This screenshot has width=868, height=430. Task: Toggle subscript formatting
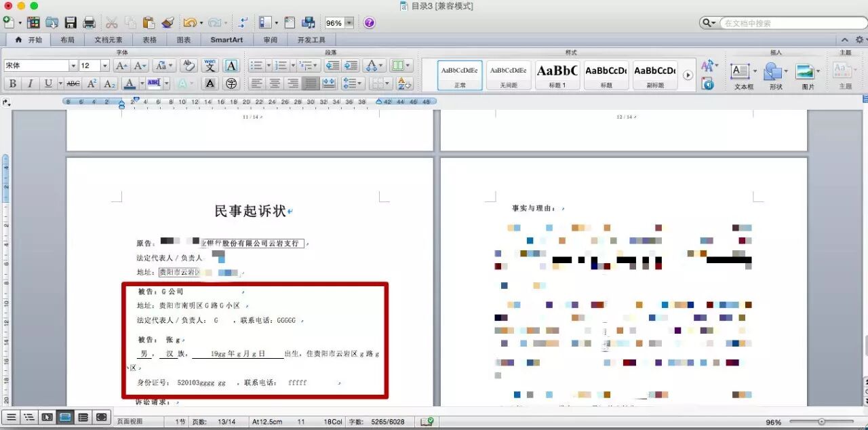click(x=110, y=83)
